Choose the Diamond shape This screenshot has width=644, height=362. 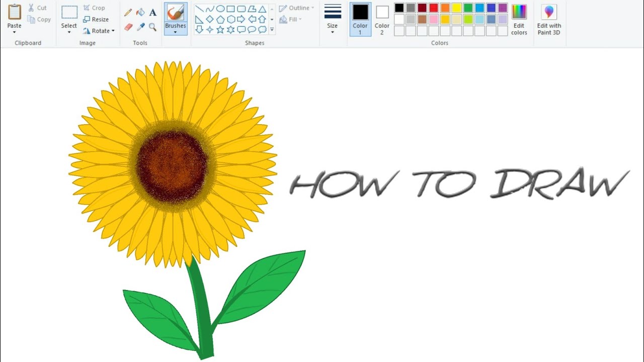tap(210, 20)
